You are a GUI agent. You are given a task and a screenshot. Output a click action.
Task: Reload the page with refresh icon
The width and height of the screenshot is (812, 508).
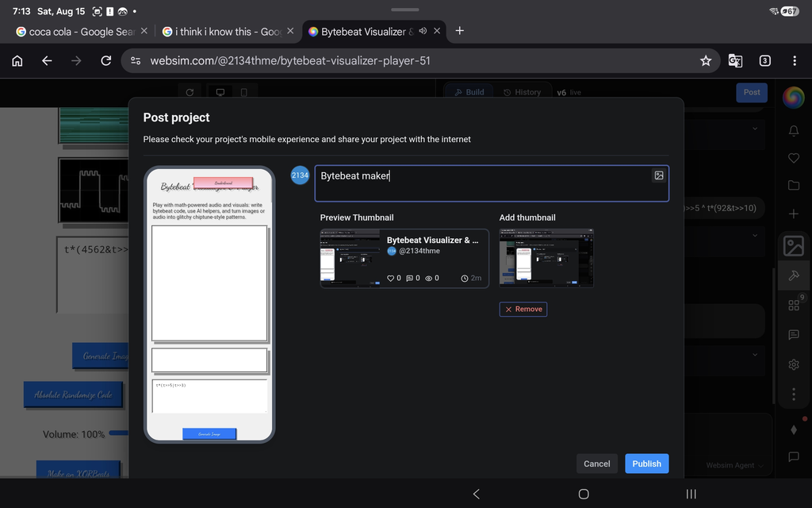[105, 60]
